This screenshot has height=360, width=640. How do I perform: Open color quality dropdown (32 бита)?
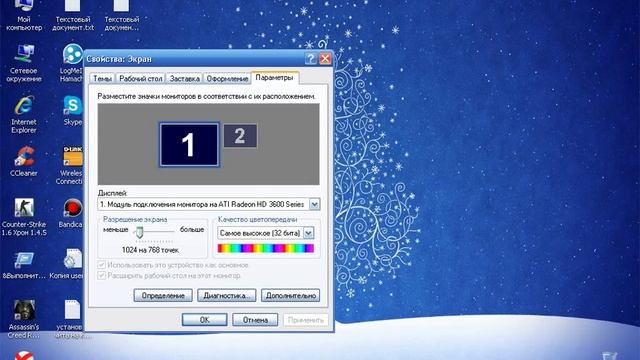coord(309,233)
